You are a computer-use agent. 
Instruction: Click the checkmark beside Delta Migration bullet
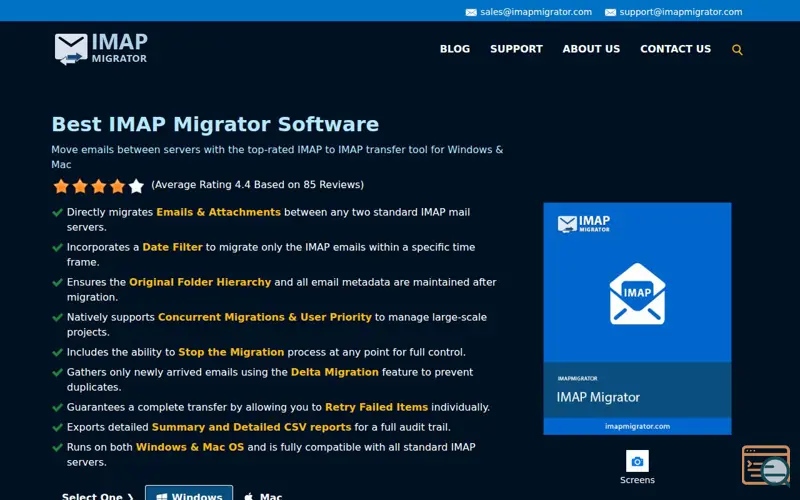[58, 372]
